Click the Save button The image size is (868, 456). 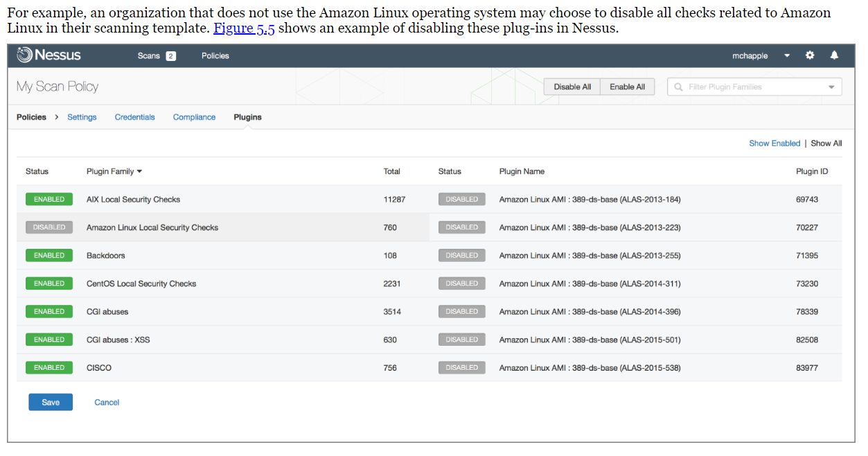51,402
